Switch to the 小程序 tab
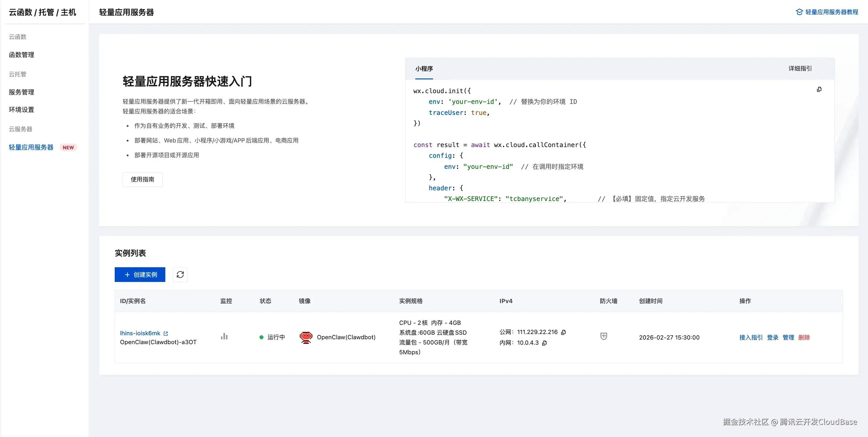The image size is (868, 437). pos(424,69)
